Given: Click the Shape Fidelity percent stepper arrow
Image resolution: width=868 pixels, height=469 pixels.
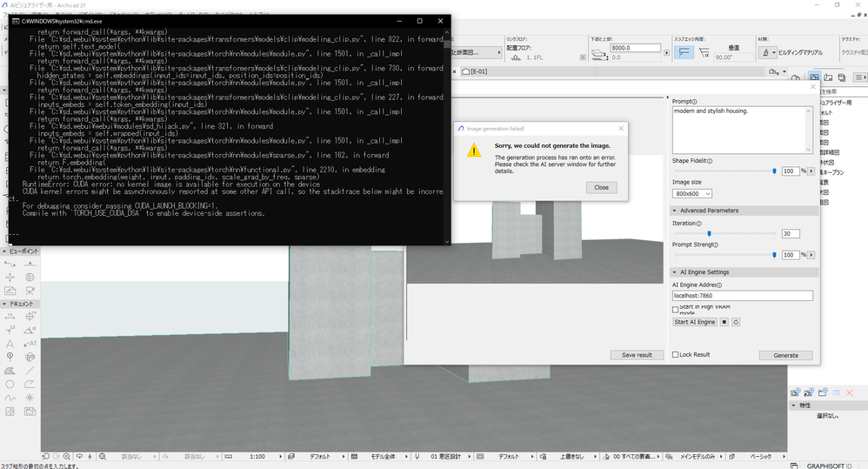Looking at the screenshot, I should tap(811, 171).
